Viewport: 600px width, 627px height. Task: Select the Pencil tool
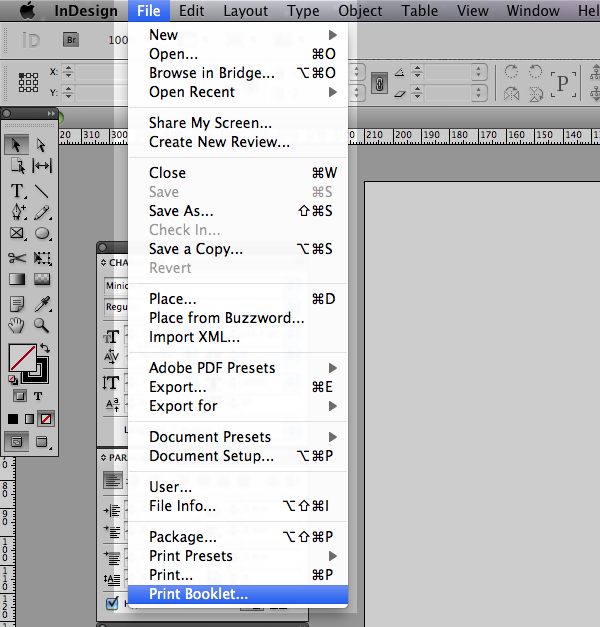[42, 212]
